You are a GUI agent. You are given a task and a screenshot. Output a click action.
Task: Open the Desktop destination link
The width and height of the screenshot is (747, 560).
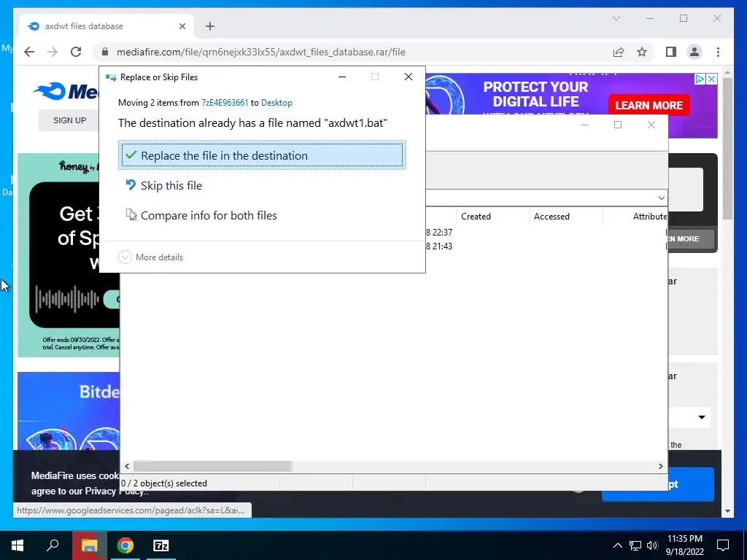point(276,103)
